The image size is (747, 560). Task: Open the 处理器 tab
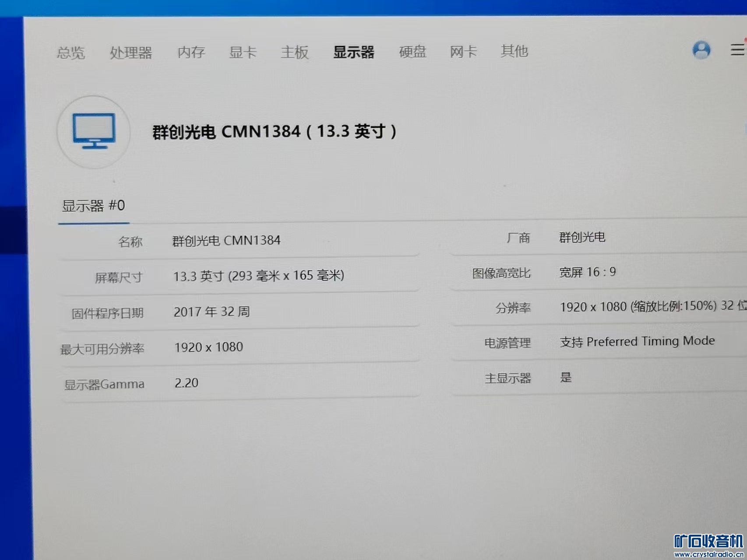click(x=131, y=53)
